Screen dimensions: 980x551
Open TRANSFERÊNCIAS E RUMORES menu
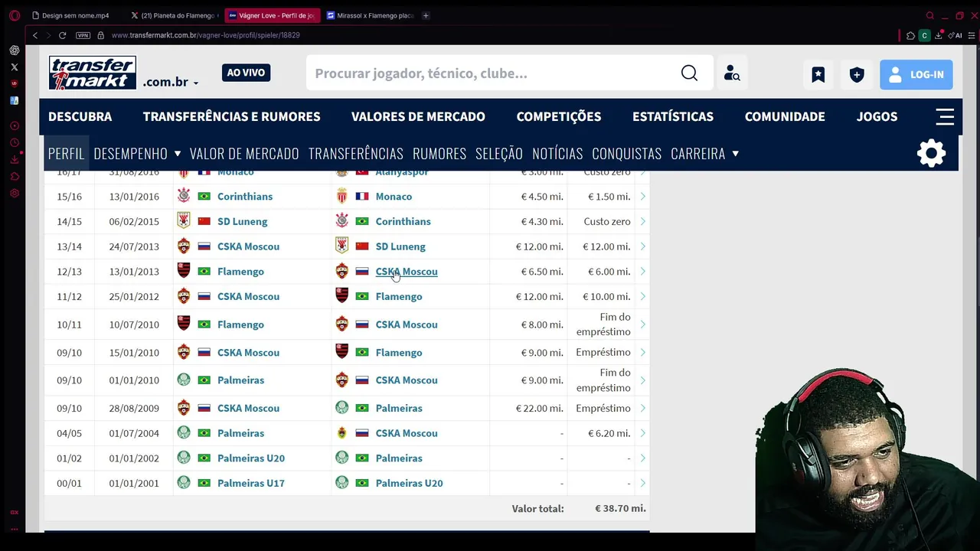pos(231,116)
